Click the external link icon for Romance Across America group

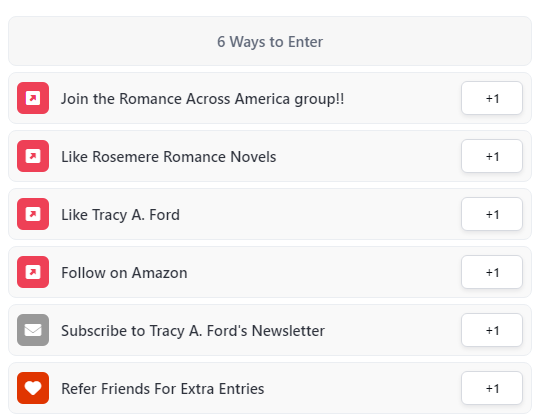coord(33,98)
